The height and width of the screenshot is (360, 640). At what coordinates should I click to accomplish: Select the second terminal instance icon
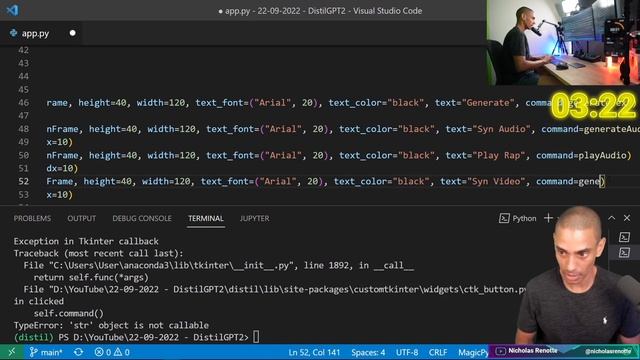point(624,252)
